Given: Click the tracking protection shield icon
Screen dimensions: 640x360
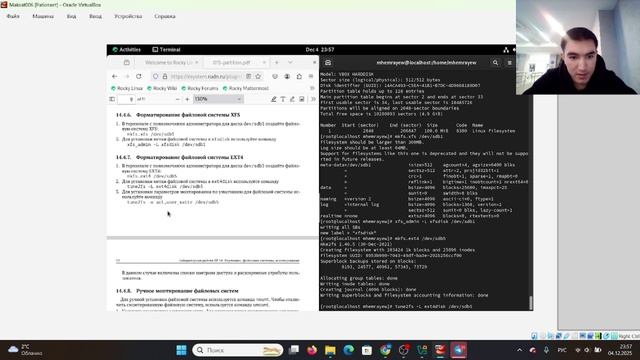Looking at the screenshot, I should 156,76.
